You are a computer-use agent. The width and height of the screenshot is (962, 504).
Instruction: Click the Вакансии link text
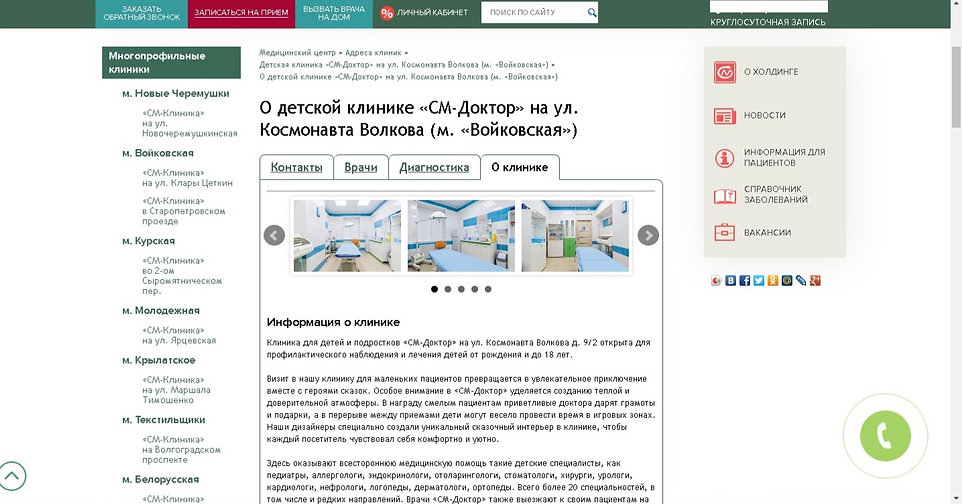[768, 233]
